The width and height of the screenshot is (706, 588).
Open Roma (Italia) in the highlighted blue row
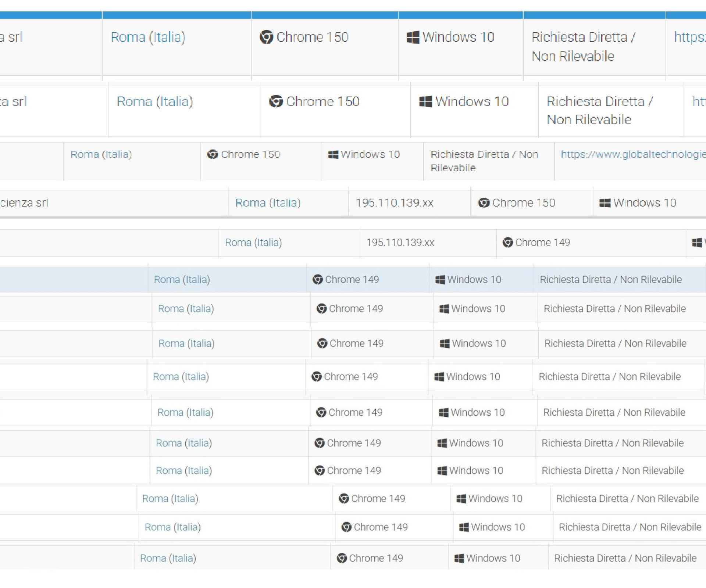(x=182, y=280)
